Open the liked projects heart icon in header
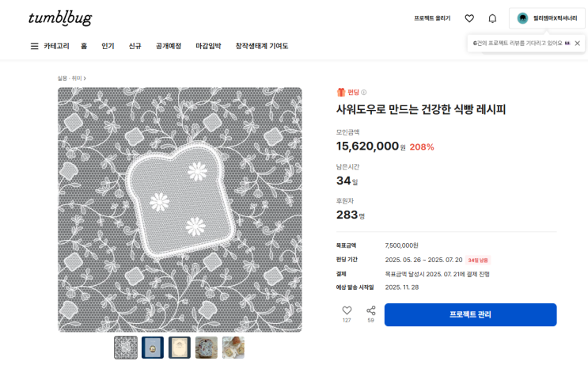The height and width of the screenshot is (373, 588). (x=469, y=18)
